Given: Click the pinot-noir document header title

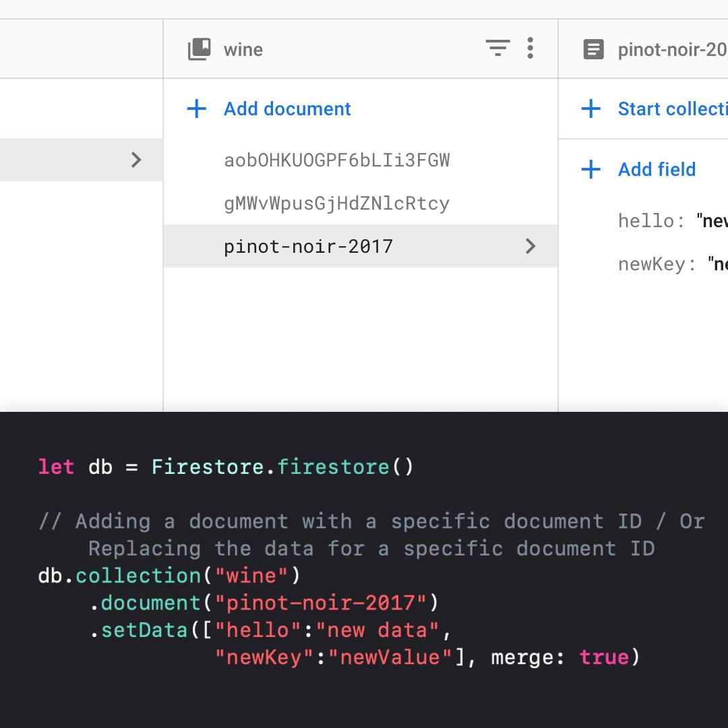Looking at the screenshot, I should pyautogui.click(x=673, y=49).
